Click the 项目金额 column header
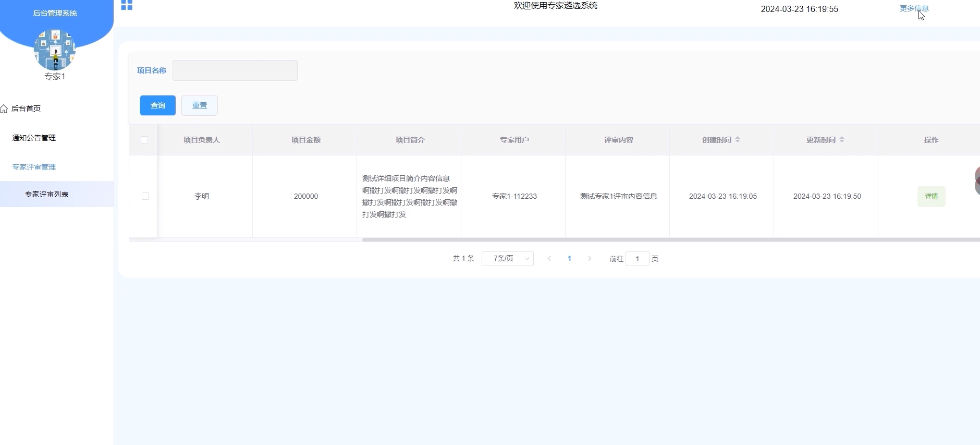The width and height of the screenshot is (980, 445). pyautogui.click(x=306, y=140)
